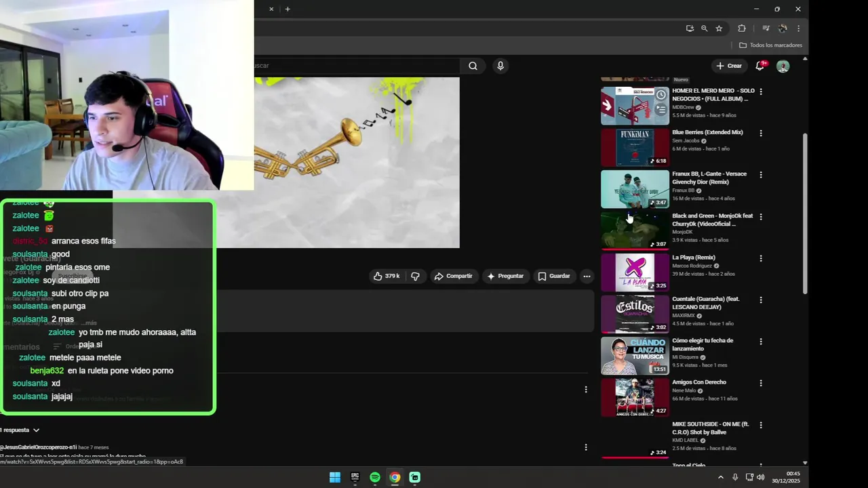Show hidden system tray icons chevron

[720, 477]
